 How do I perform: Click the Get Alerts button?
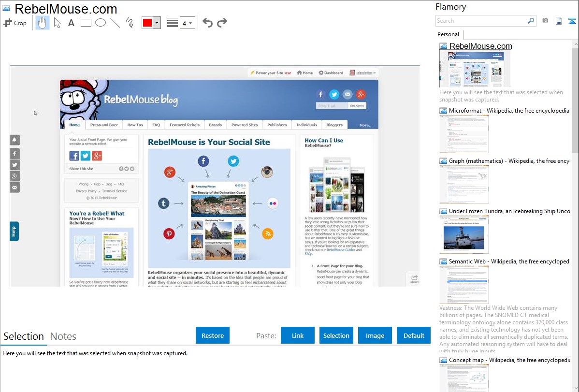357,106
